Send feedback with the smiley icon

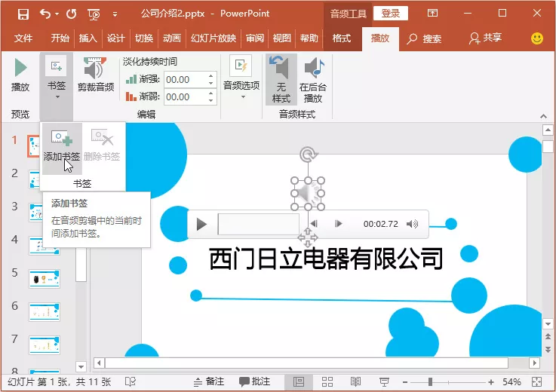tap(537, 38)
